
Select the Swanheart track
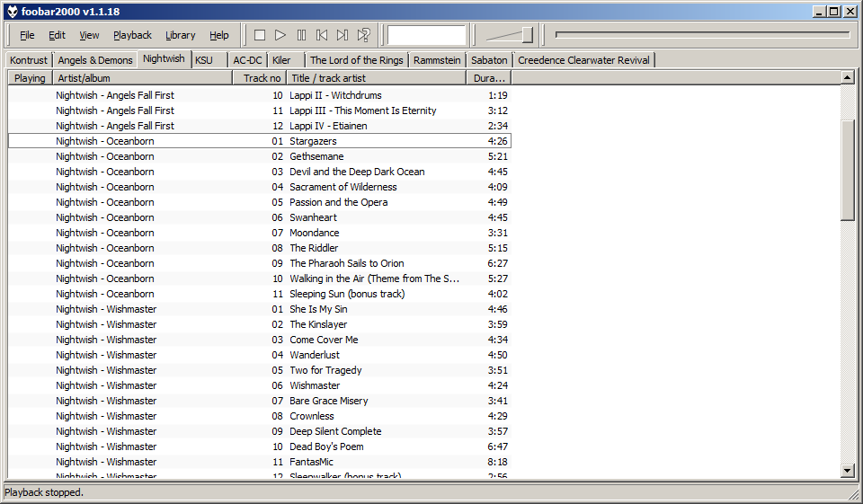260,217
